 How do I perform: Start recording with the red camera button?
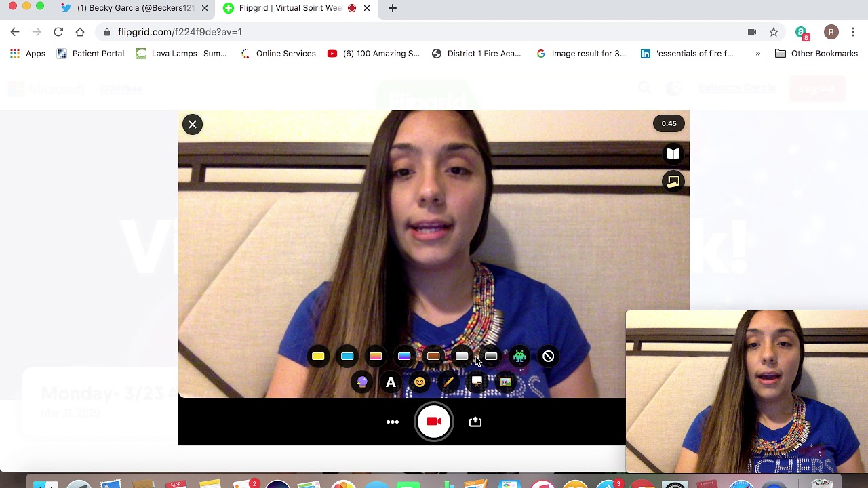(434, 422)
